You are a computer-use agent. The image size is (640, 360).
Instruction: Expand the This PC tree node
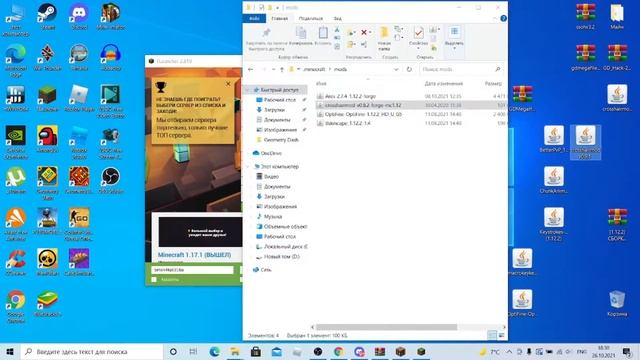(x=247, y=167)
